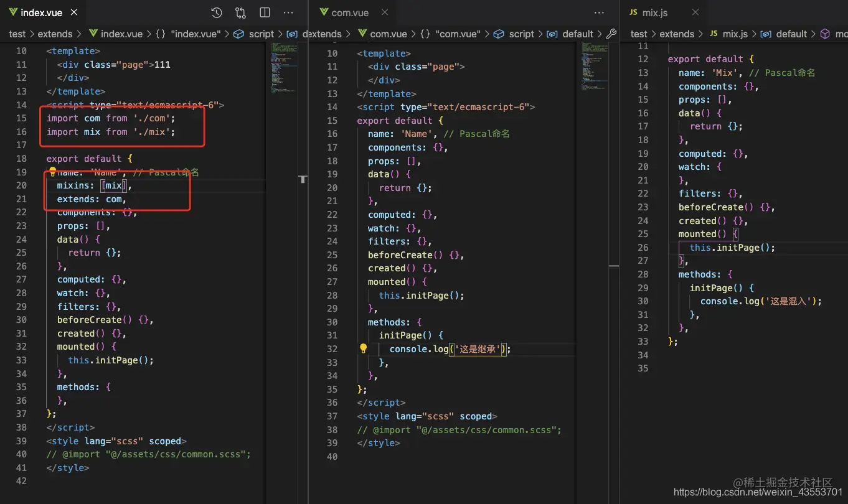848x504 pixels.
Task: Click the lightbulb on com.vue line 32
Action: [x=364, y=348]
